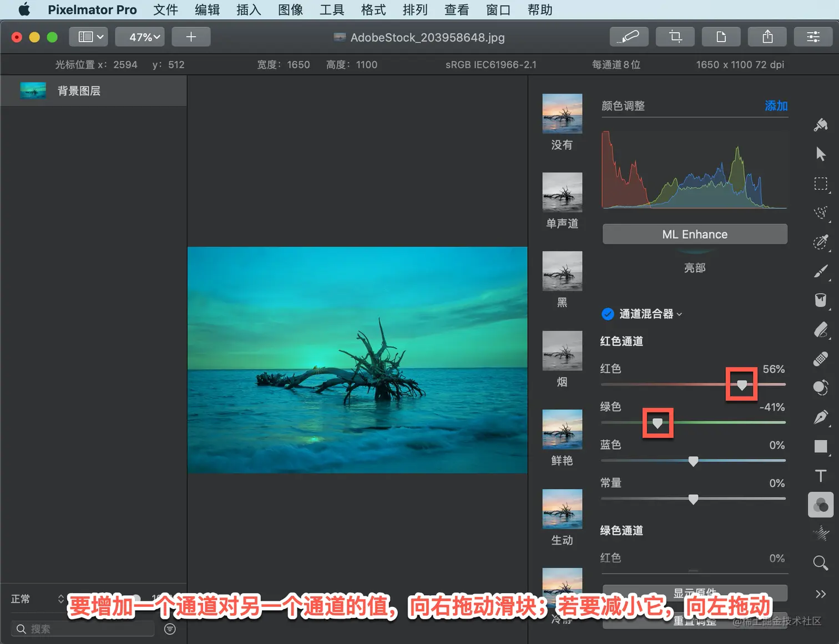The height and width of the screenshot is (644, 839).
Task: Open the 文件 menu
Action: click(165, 9)
